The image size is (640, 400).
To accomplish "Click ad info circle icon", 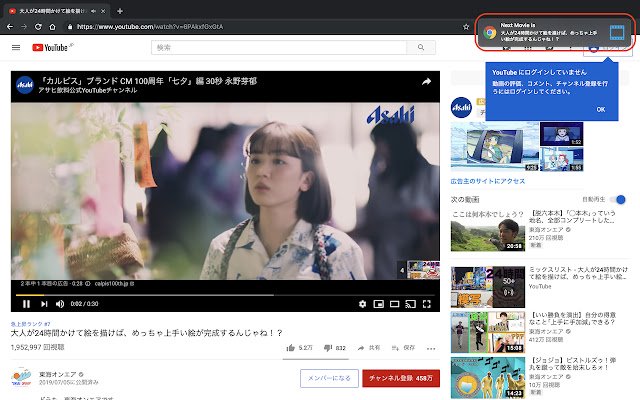I will (87, 283).
